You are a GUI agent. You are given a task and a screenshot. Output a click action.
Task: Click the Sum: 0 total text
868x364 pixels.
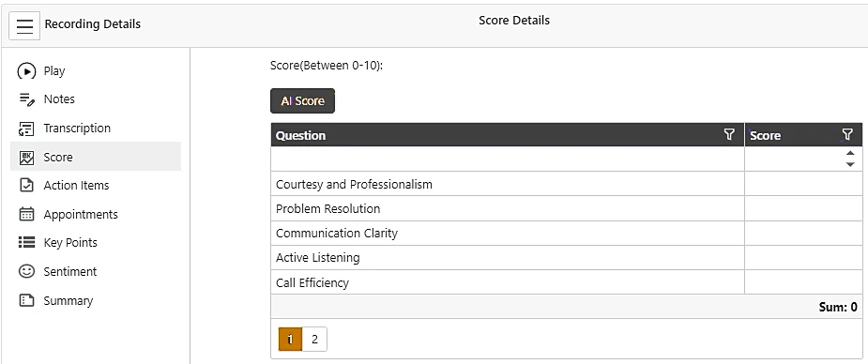click(x=838, y=307)
